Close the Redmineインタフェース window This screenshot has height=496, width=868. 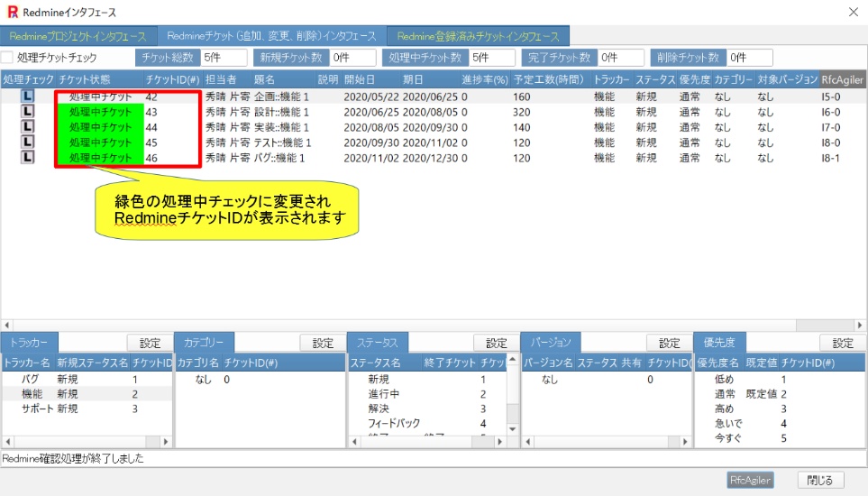click(x=853, y=13)
